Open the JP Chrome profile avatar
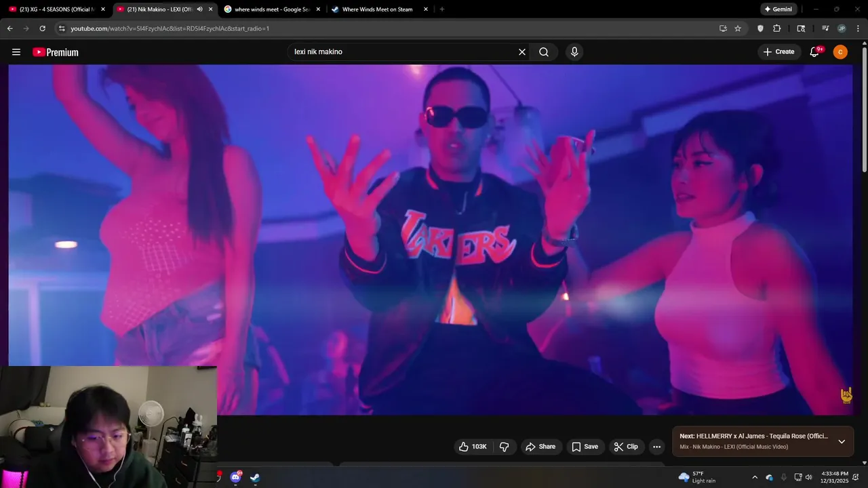This screenshot has width=868, height=488. pyautogui.click(x=842, y=28)
